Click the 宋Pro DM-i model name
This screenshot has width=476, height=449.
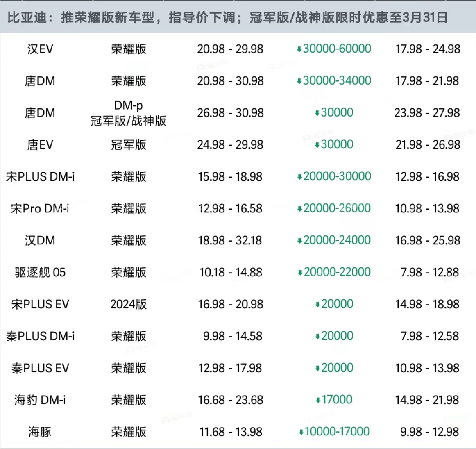pyautogui.click(x=40, y=209)
